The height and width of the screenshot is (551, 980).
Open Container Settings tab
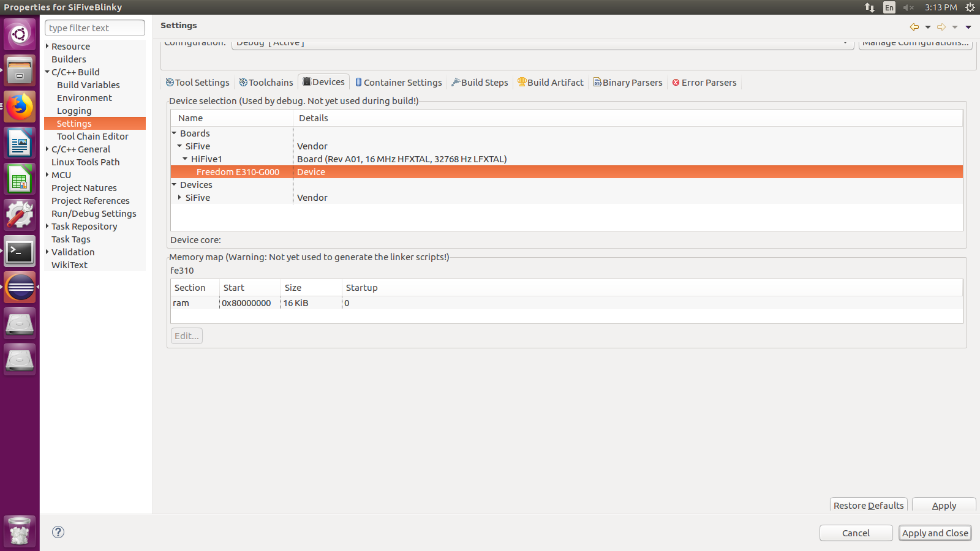point(399,83)
